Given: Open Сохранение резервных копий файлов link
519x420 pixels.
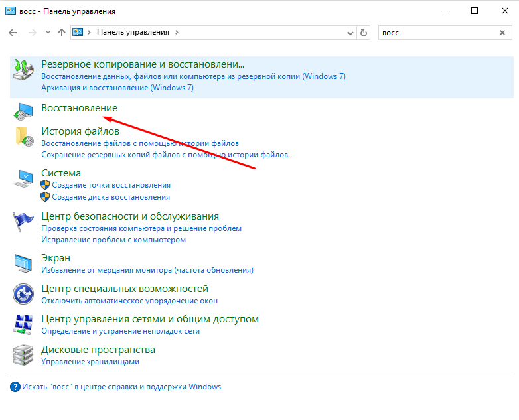Looking at the screenshot, I should coord(165,155).
